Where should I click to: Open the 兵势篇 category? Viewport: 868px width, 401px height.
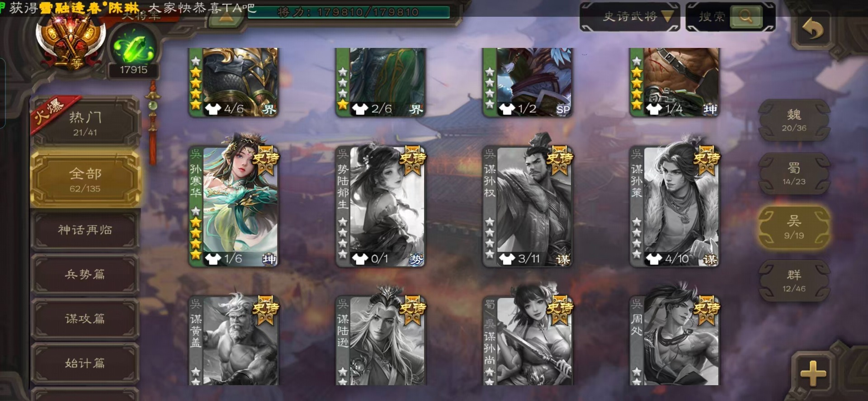(85, 274)
